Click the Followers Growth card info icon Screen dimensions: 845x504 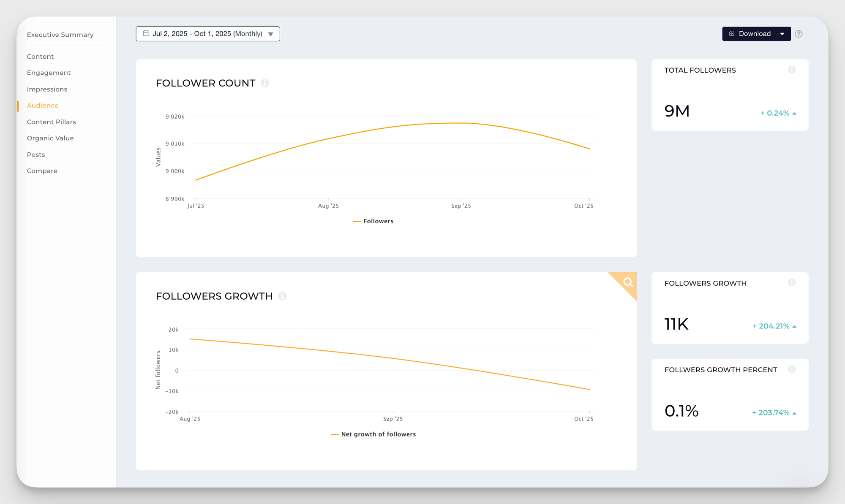click(x=791, y=283)
